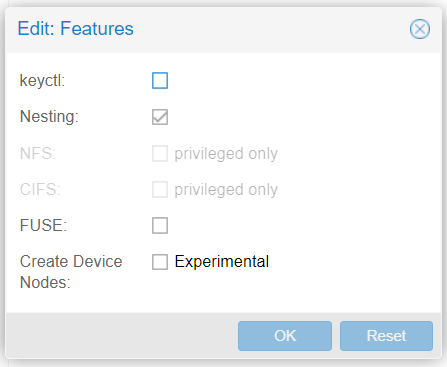This screenshot has width=447, height=367.
Task: Enable the keyctl checkbox
Action: [160, 80]
